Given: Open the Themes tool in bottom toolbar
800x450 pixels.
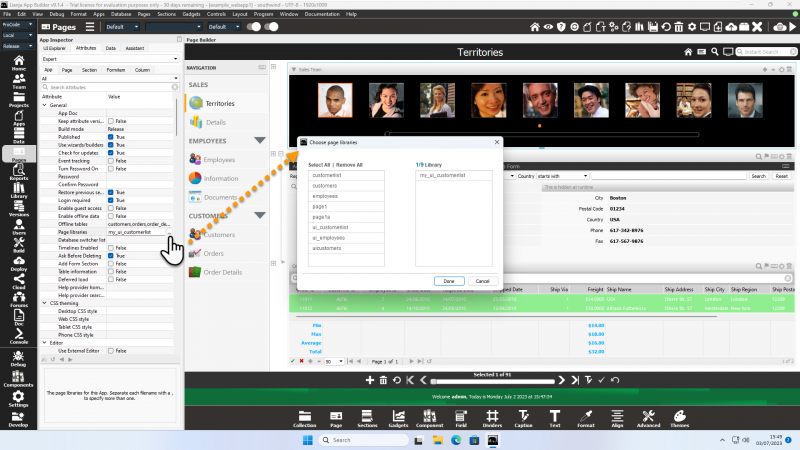Looking at the screenshot, I should (678, 418).
